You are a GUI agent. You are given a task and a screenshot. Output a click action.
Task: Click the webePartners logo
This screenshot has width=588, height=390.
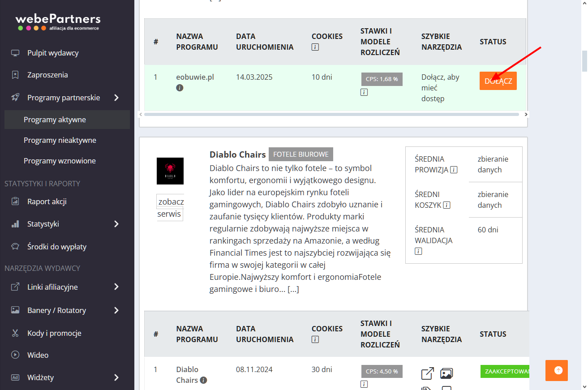click(58, 22)
